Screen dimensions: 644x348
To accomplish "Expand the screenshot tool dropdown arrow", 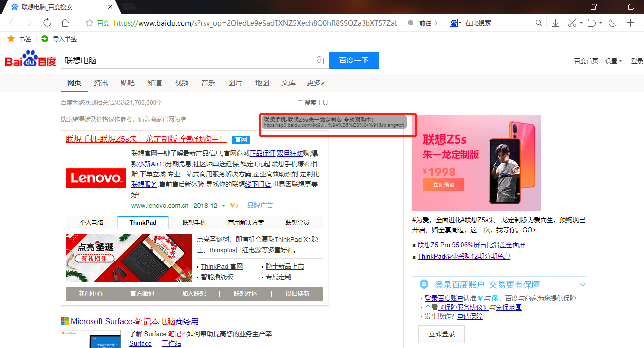I will coord(581,23).
